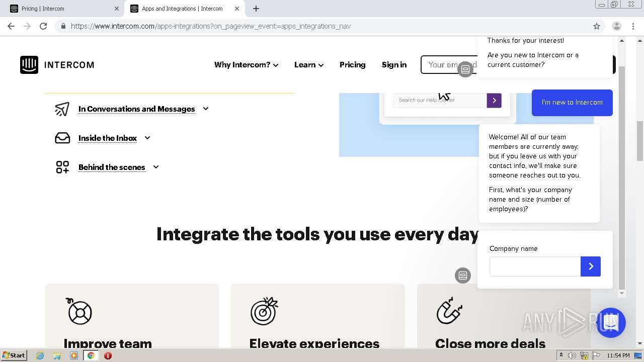Click the Close more deals card heading
This screenshot has height=362, width=644.
click(x=491, y=343)
